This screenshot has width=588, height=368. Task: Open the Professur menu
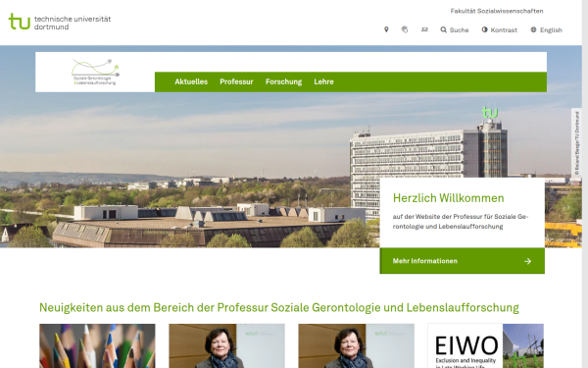[x=236, y=81]
